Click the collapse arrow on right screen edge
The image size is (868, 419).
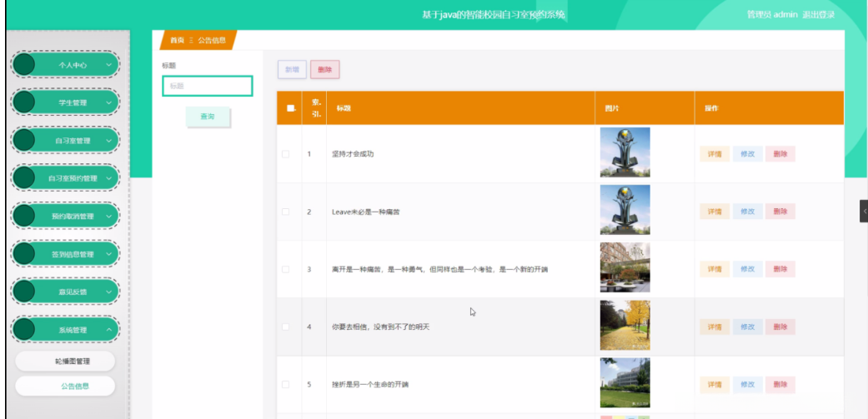pos(864,212)
